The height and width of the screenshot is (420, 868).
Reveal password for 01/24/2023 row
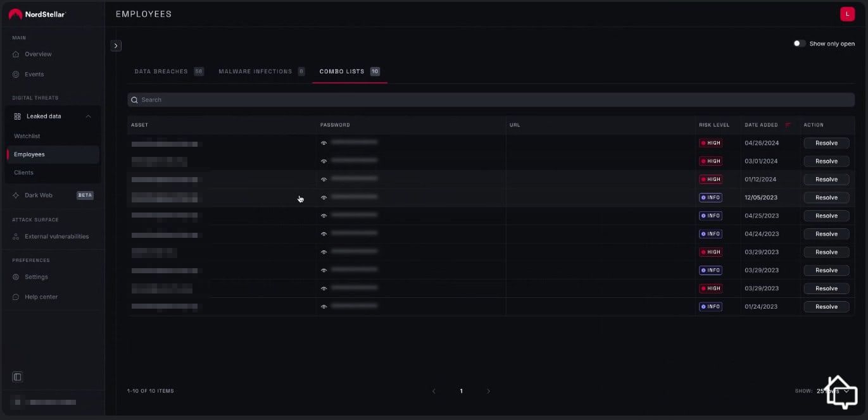coord(324,307)
